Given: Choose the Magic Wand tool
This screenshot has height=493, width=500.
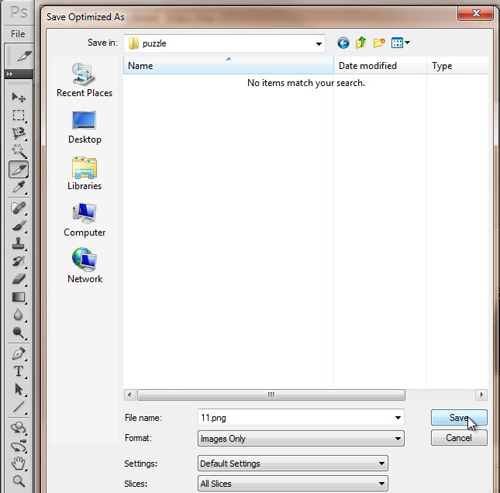Looking at the screenshot, I should point(18,151).
